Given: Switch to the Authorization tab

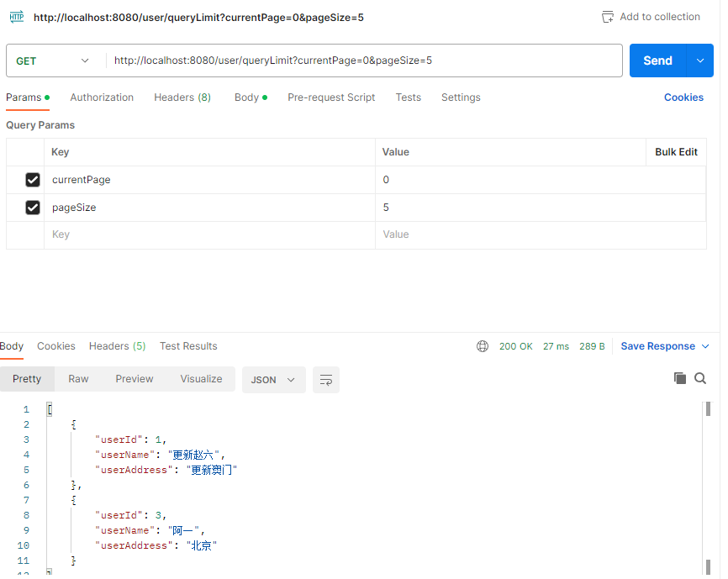Looking at the screenshot, I should pos(102,97).
